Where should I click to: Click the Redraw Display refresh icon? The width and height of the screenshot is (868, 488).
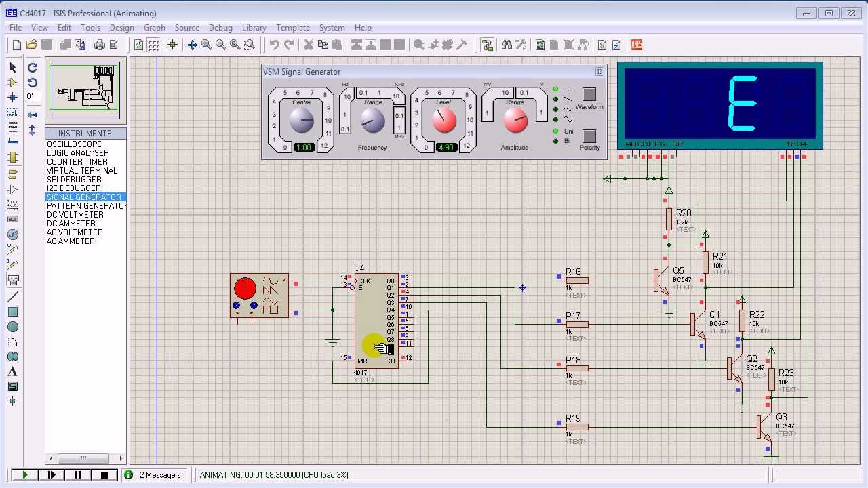138,45
